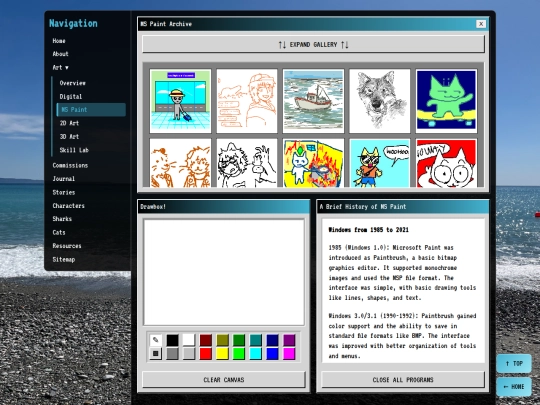Screen dimensions: 540x405
Task: Select Overview under Art
Action: pos(73,83)
